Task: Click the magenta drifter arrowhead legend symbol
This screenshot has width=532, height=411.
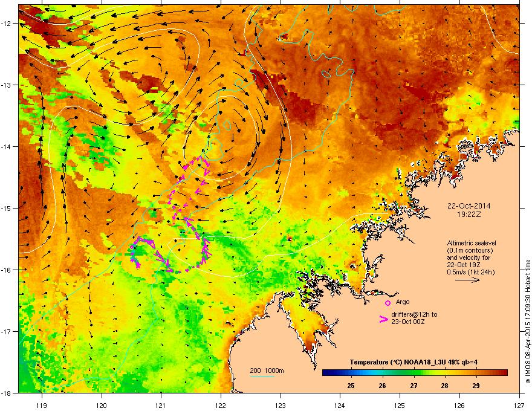Action: 384,319
